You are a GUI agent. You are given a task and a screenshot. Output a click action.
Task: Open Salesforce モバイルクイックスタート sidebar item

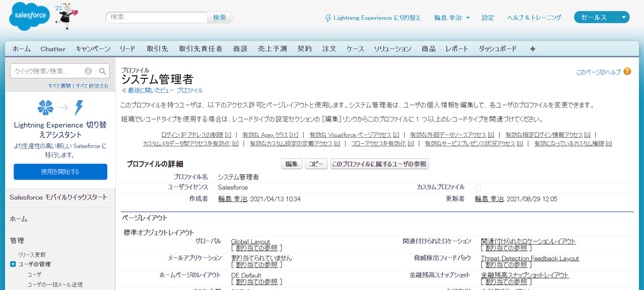(58, 197)
